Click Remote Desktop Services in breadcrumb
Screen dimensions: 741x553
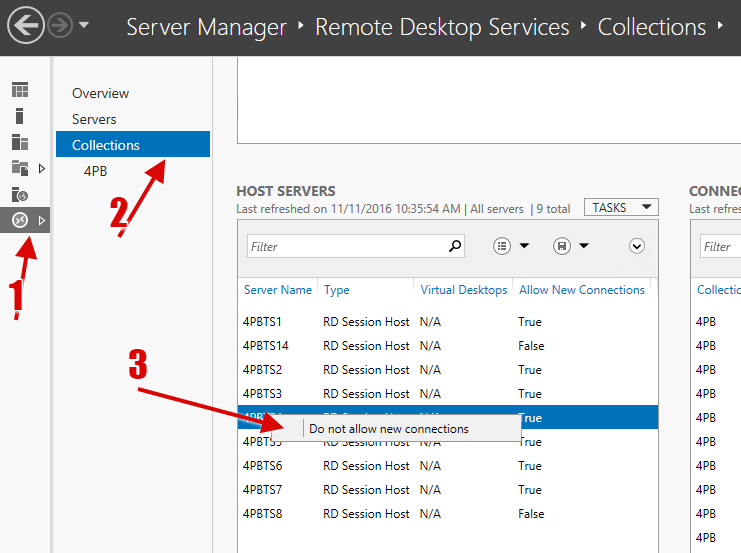[x=442, y=27]
